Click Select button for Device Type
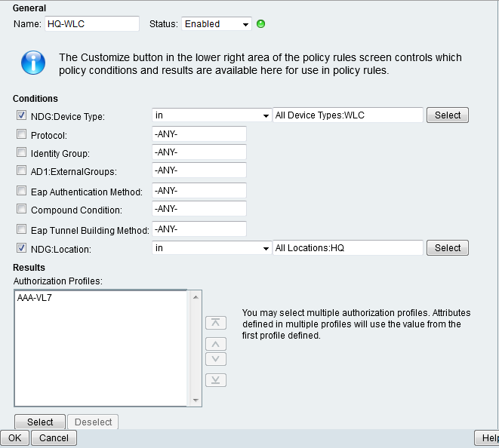The image size is (499, 448). pos(447,115)
